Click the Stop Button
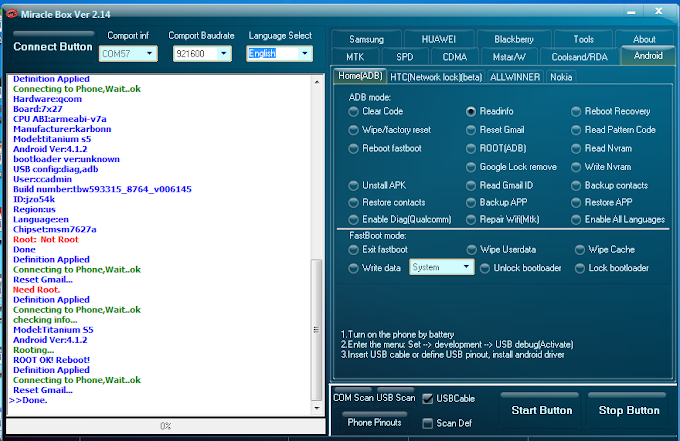The height and width of the screenshot is (441, 680). click(x=629, y=411)
